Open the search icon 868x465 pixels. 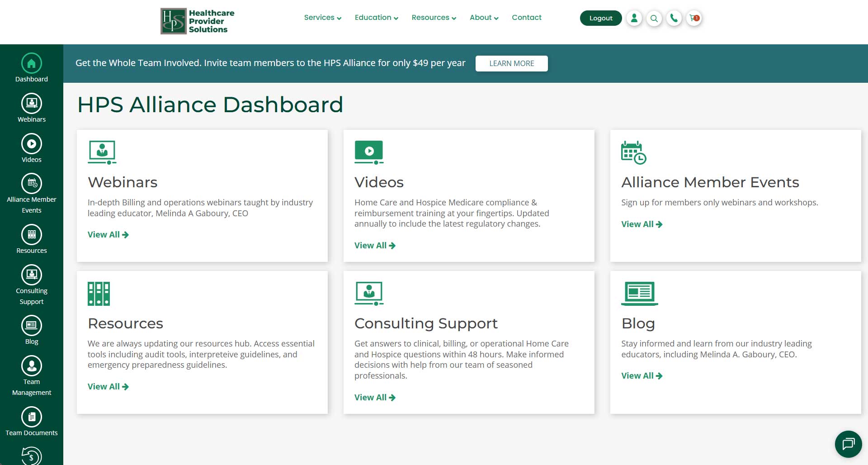click(x=654, y=18)
